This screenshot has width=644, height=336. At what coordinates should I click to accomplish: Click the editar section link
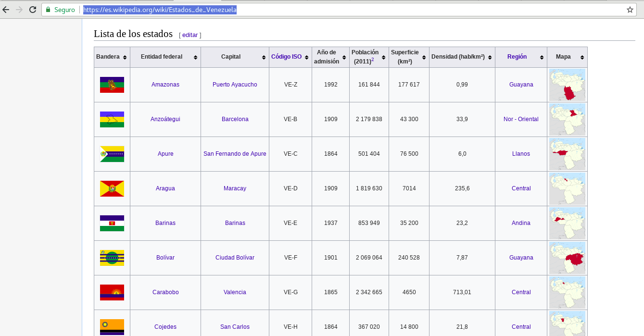(x=190, y=35)
